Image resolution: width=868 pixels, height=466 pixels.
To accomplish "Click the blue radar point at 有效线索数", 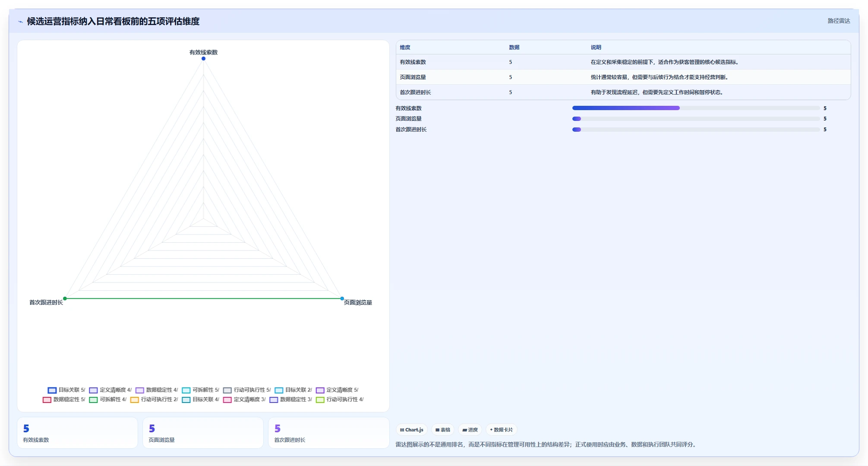I will 203,59.
